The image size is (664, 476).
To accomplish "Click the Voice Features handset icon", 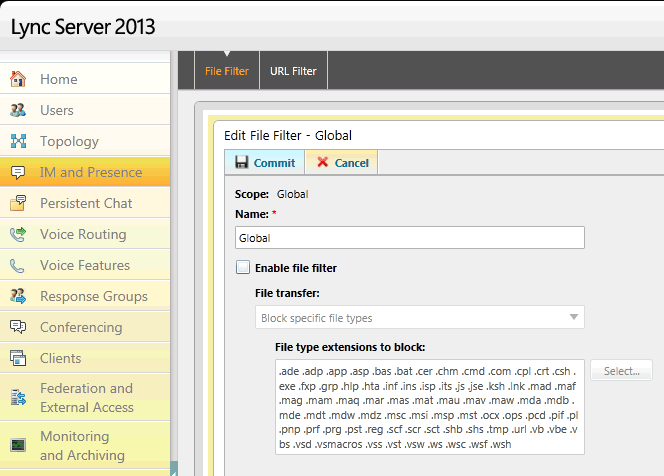I will [x=17, y=266].
